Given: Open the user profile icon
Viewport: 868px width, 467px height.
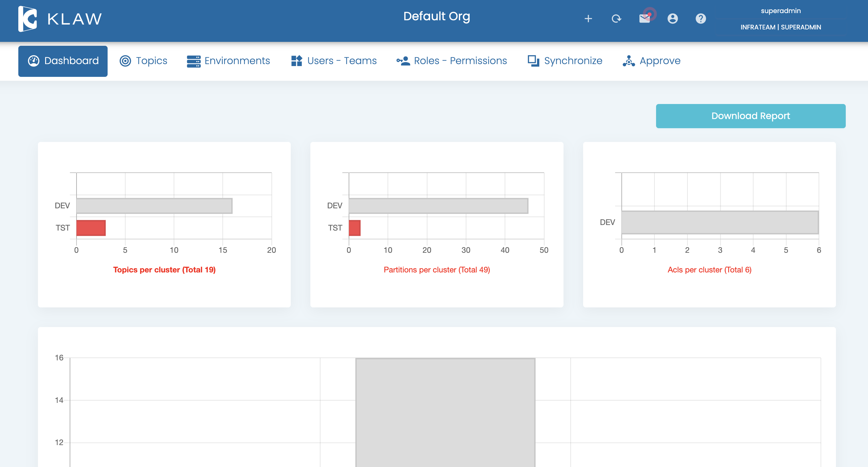Looking at the screenshot, I should pos(672,19).
